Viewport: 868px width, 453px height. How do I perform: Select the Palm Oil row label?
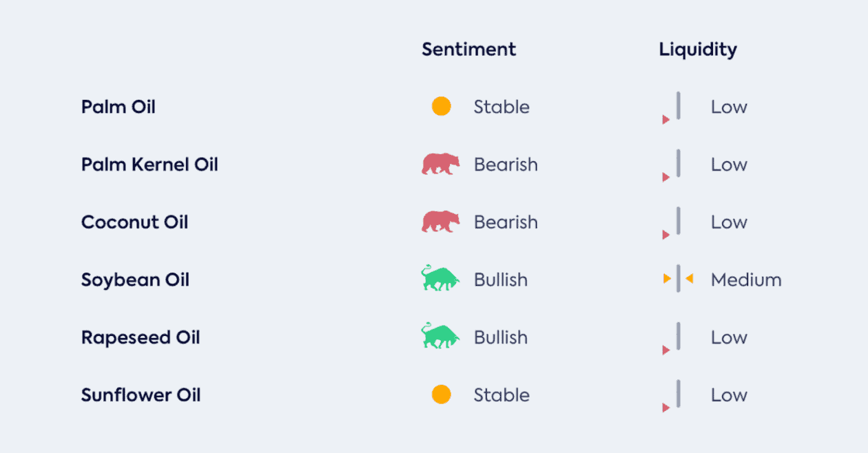118,107
